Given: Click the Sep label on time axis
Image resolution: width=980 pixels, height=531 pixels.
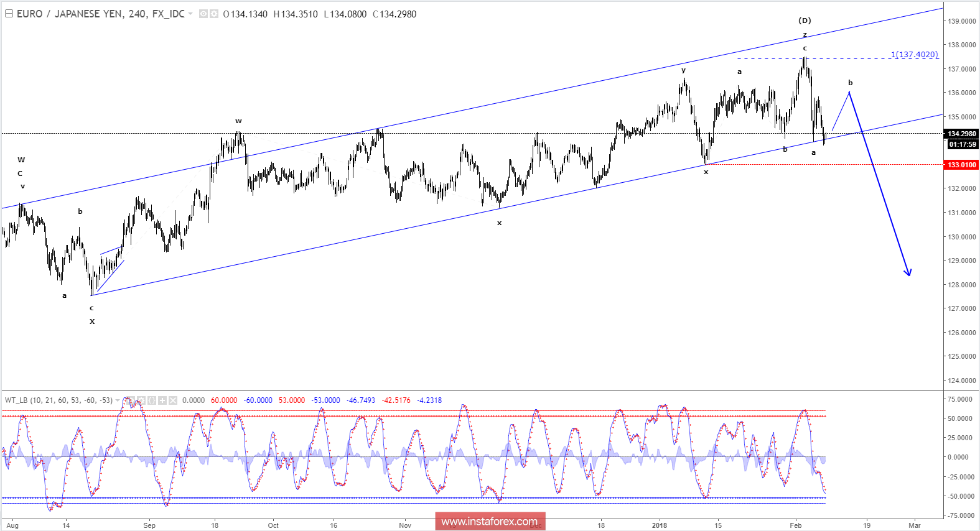Looking at the screenshot, I should coord(149,525).
